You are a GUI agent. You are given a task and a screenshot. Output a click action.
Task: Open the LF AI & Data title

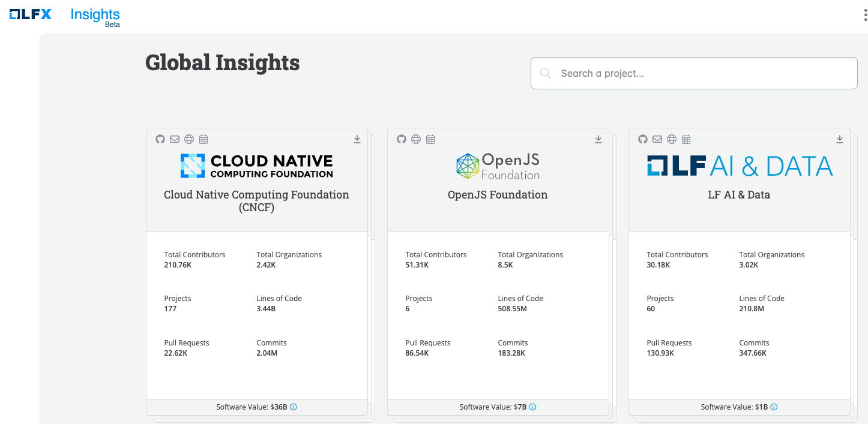click(739, 195)
